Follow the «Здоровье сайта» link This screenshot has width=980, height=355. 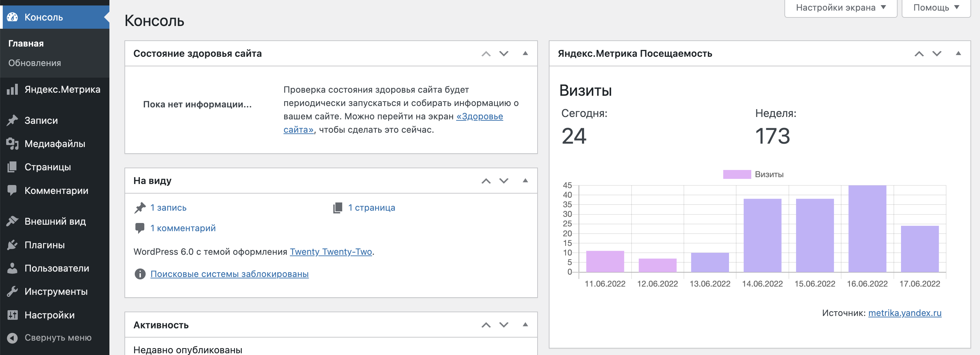click(x=479, y=116)
